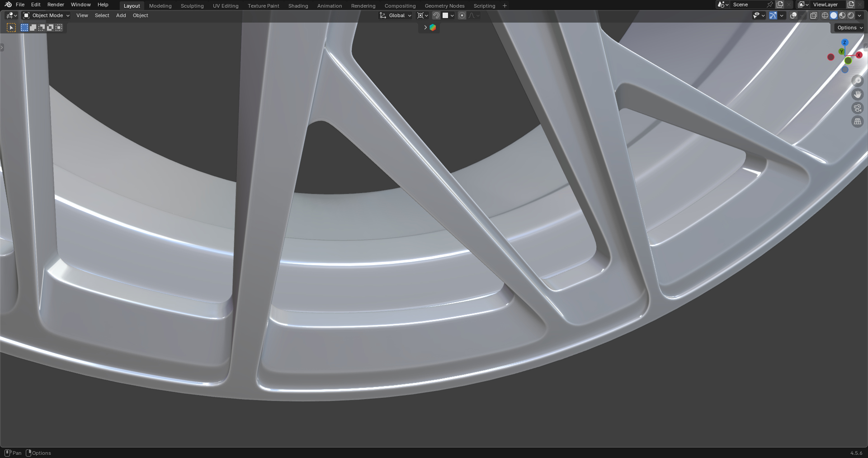Choose Subtract selection mode icon
The height and width of the screenshot is (458, 868).
coord(42,28)
